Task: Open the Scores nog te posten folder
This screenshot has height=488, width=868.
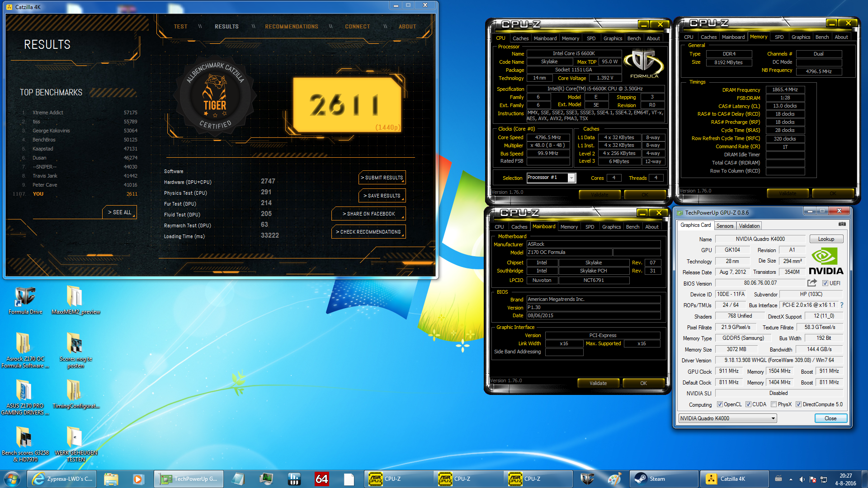Action: 75,350
